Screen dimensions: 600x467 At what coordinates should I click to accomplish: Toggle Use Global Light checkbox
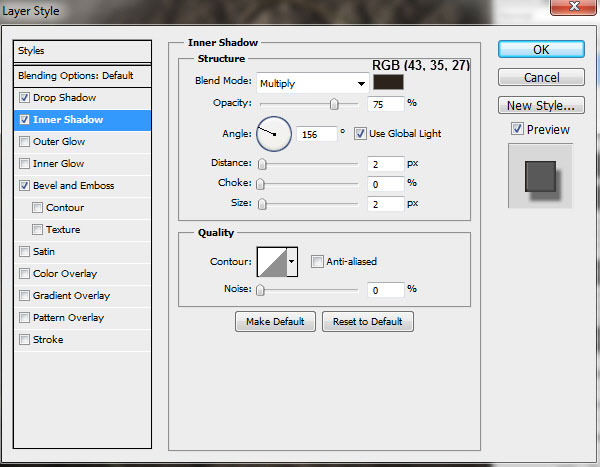[x=360, y=134]
